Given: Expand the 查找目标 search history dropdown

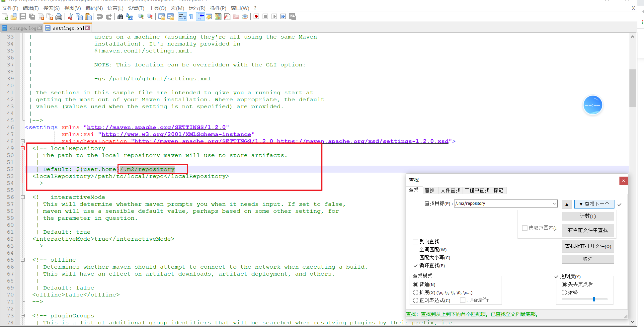Looking at the screenshot, I should click(x=554, y=204).
